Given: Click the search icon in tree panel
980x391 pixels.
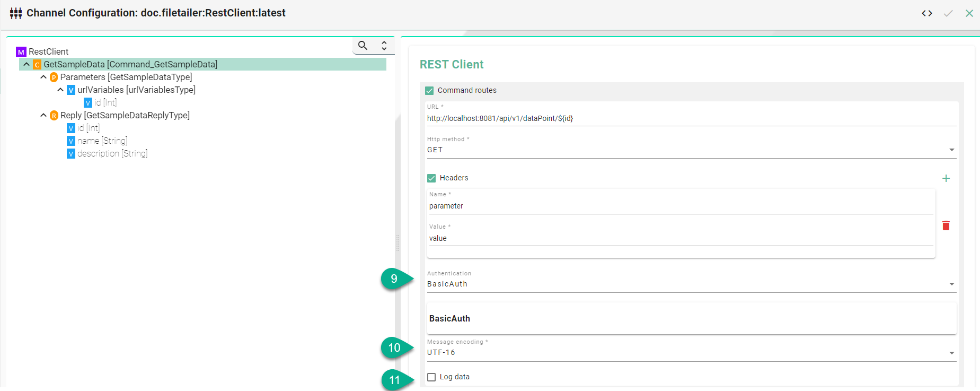Looking at the screenshot, I should tap(363, 46).
